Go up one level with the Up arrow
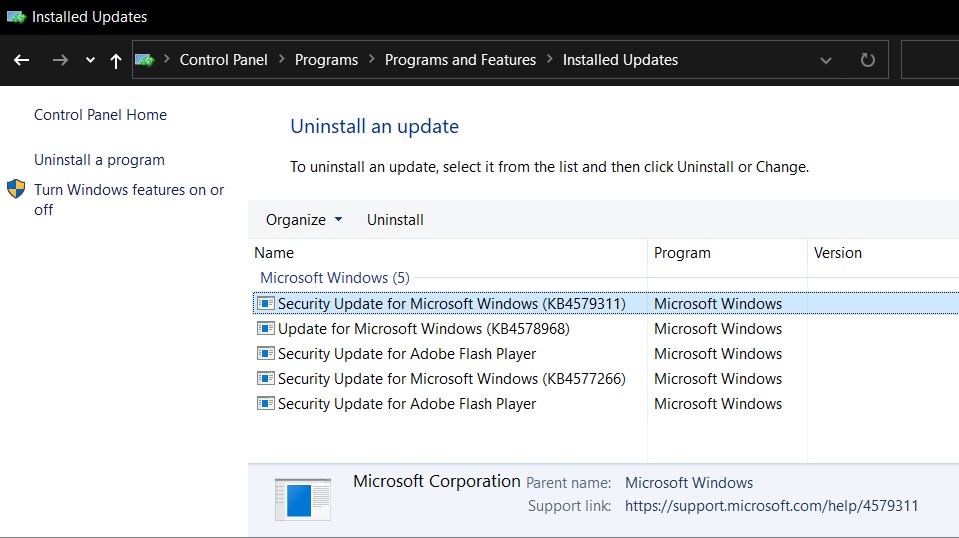The height and width of the screenshot is (538, 959). coord(116,60)
